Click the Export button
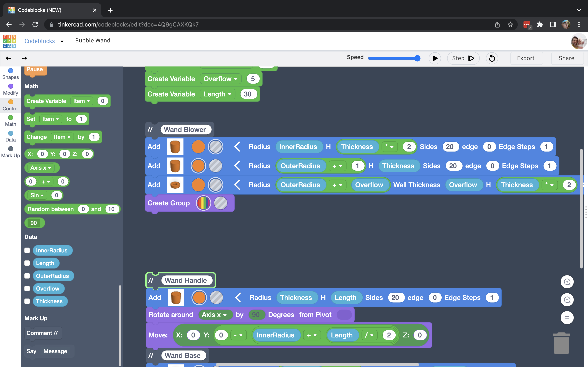Viewport: 588px width, 367px height. tap(526, 58)
